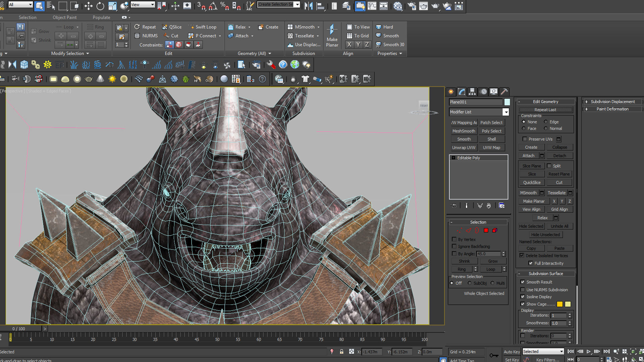Viewport: 644px width, 362px height.
Task: Open the Selected key filter dropdown
Action: pos(543,351)
